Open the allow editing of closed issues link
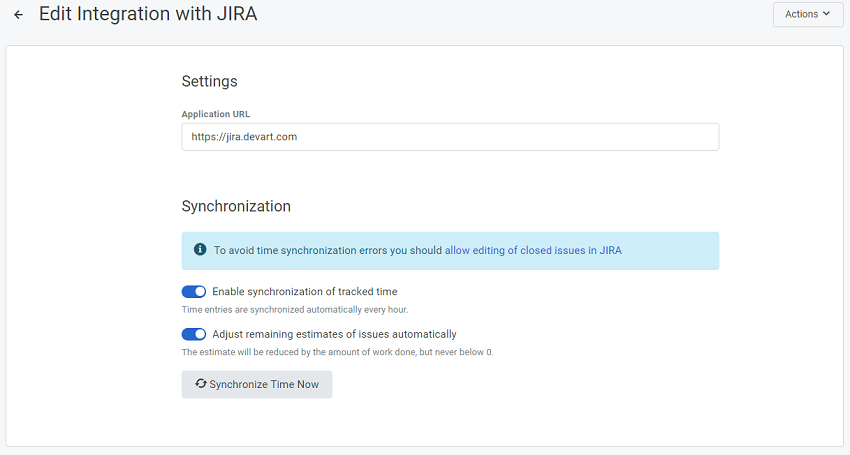Screen dimensions: 850x455 coord(533,251)
